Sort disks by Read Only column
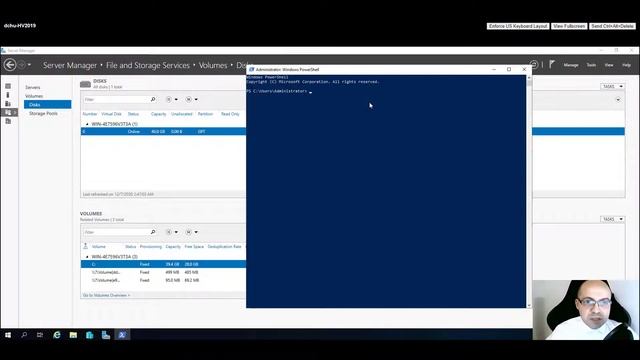This screenshot has width=640, height=360. click(230, 114)
